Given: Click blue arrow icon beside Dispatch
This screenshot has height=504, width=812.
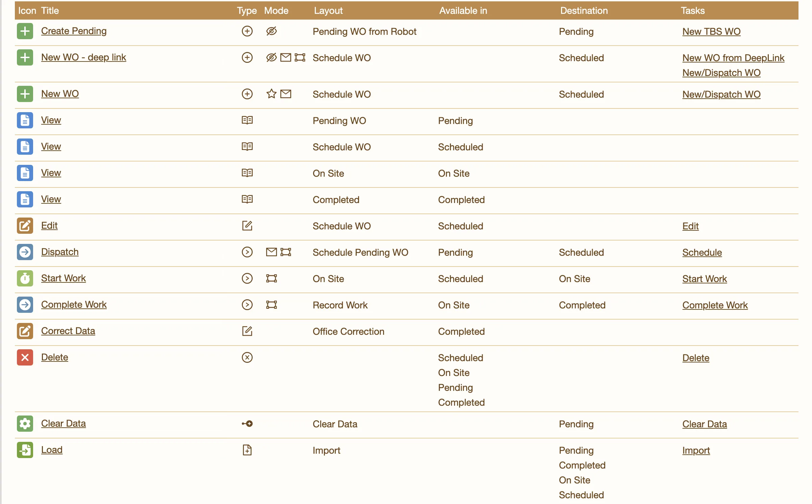Looking at the screenshot, I should pyautogui.click(x=25, y=252).
